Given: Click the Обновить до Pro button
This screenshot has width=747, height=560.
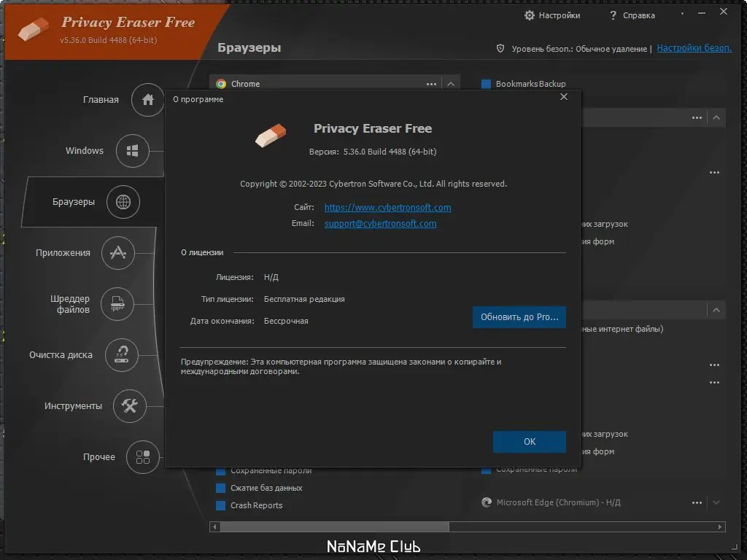Looking at the screenshot, I should 519,317.
